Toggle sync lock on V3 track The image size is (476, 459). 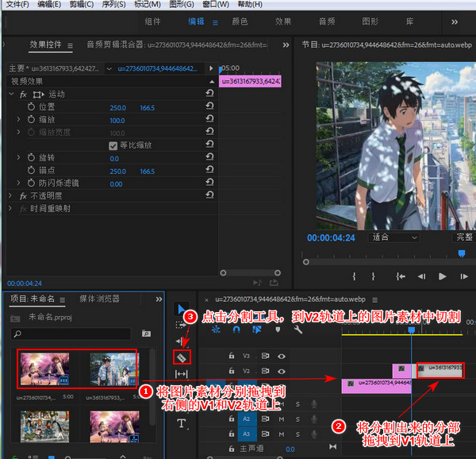(x=265, y=356)
